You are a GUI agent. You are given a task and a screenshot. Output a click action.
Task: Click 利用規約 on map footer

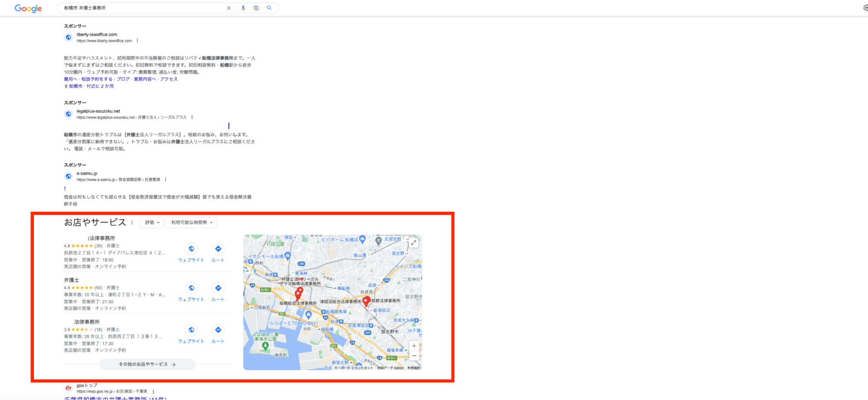(414, 368)
